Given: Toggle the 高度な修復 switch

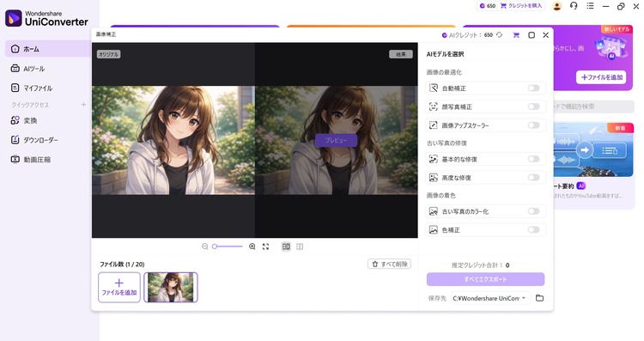Looking at the screenshot, I should (533, 178).
